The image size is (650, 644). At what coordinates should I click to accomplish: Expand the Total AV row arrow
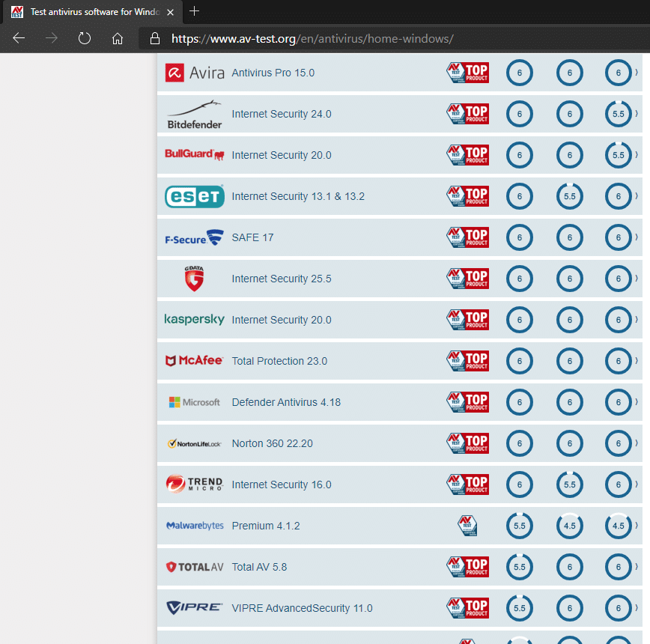637,567
